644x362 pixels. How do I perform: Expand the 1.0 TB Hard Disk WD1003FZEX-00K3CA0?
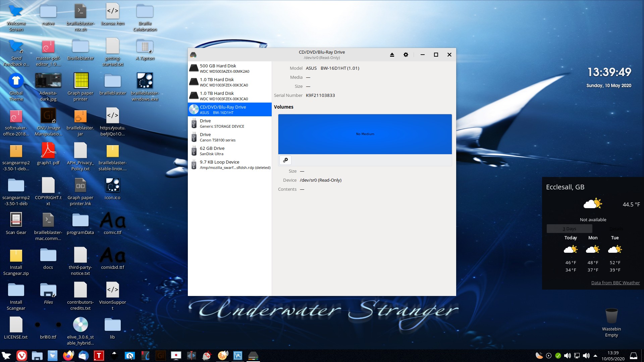click(x=229, y=82)
